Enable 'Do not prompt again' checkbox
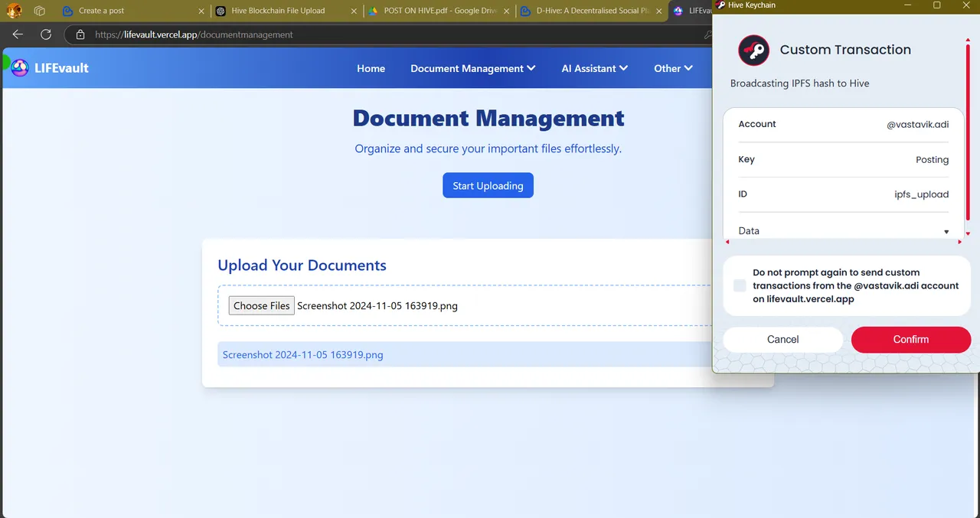This screenshot has height=518, width=980. (x=740, y=285)
